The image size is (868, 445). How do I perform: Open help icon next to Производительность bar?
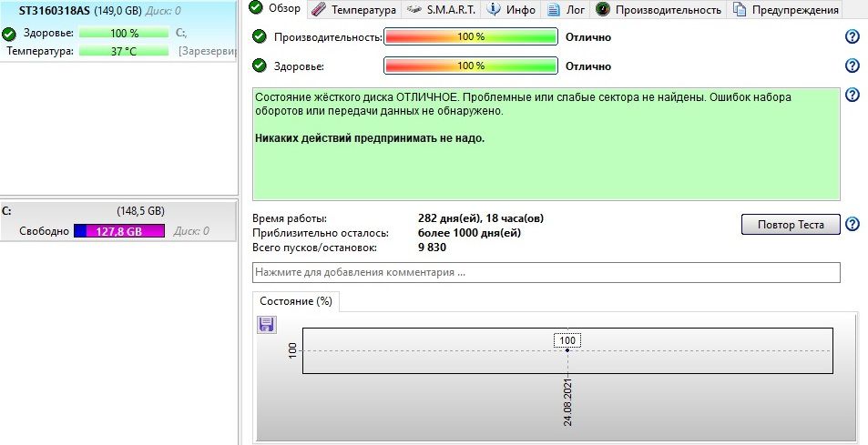[853, 37]
